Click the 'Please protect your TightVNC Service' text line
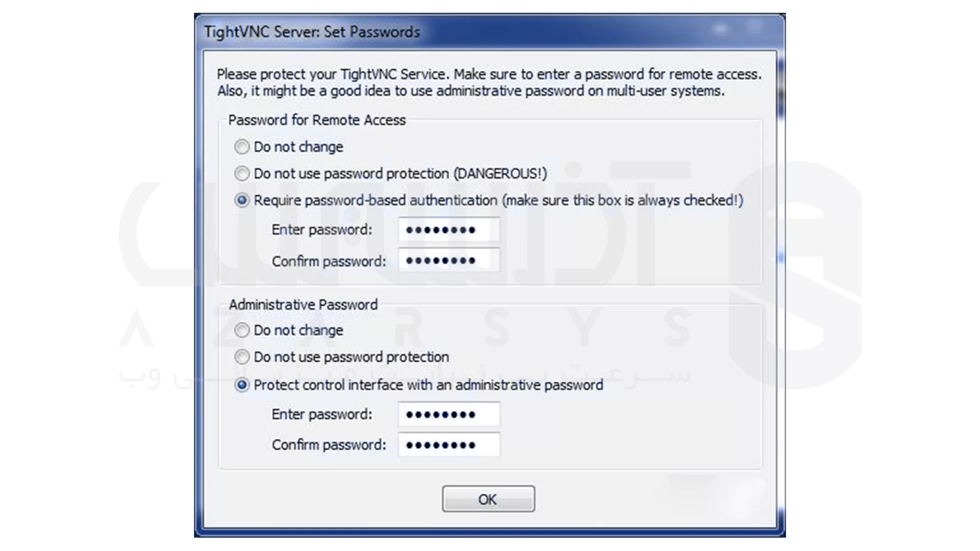 click(x=488, y=74)
